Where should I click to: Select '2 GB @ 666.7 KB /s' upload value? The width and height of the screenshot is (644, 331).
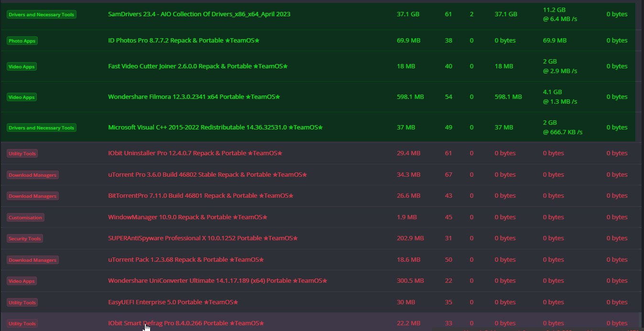click(x=563, y=128)
